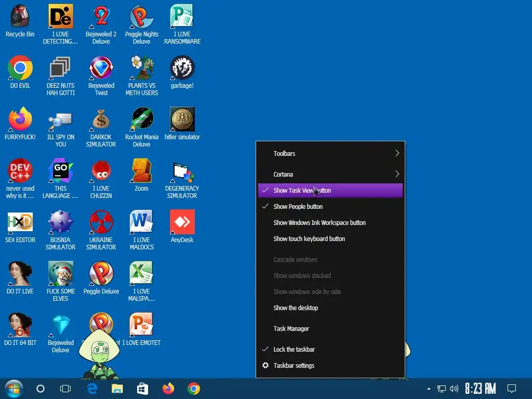Open File Explorer from the taskbar
The height and width of the screenshot is (399, 532).
tap(117, 389)
